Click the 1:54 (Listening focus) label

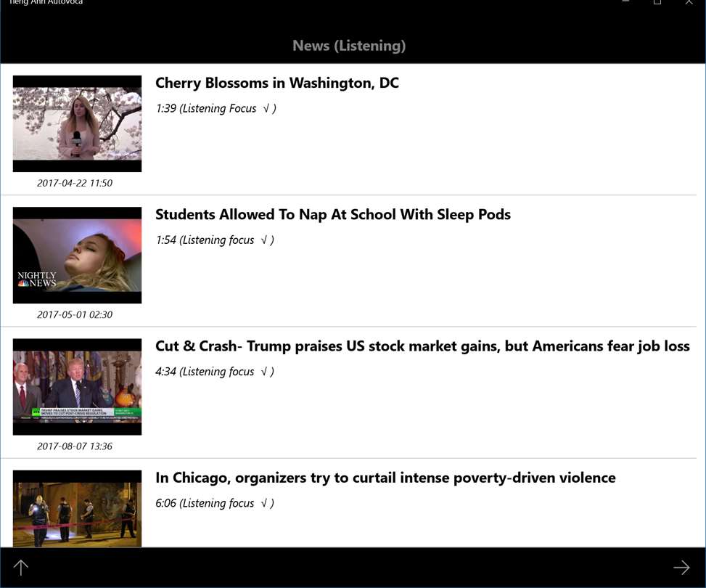215,240
